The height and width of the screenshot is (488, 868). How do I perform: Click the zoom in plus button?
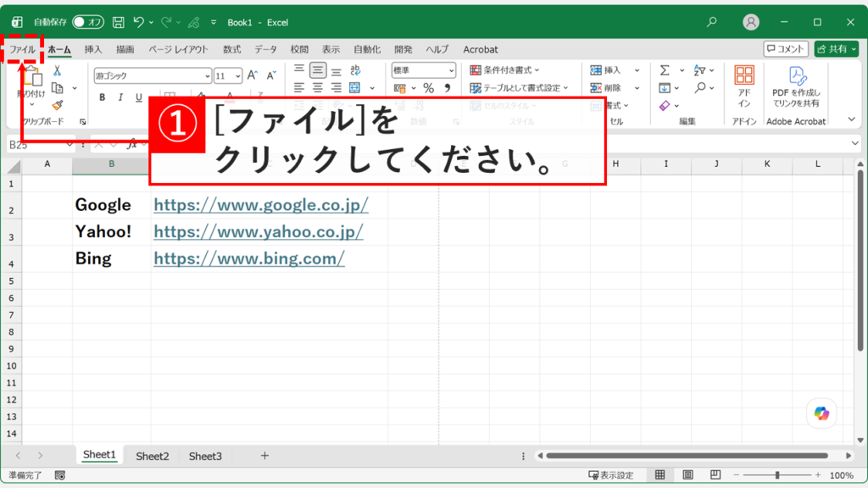[818, 474]
